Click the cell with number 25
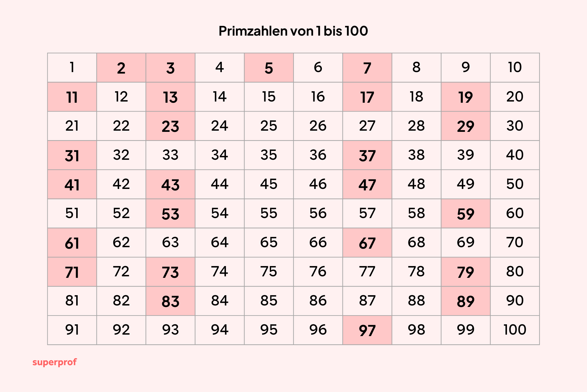This screenshot has height=392, width=587. (x=269, y=126)
